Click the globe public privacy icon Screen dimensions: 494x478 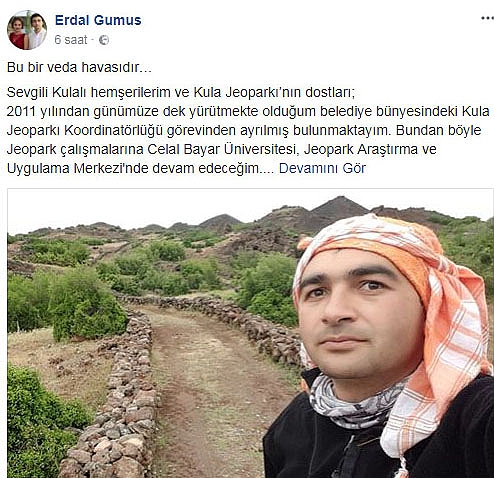104,40
